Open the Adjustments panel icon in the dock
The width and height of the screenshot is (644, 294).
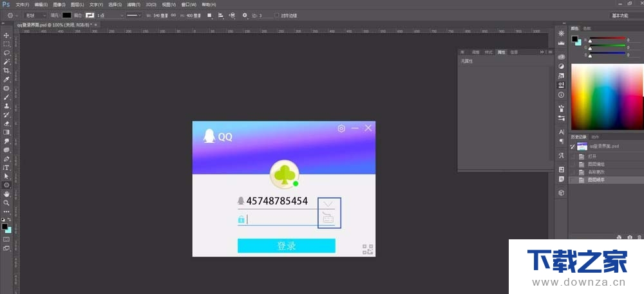561,66
